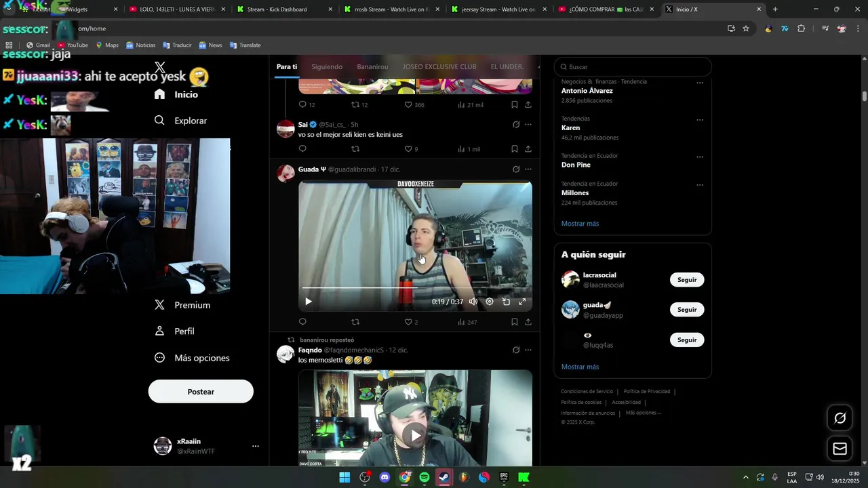Open more options on Guada's post

(528, 169)
